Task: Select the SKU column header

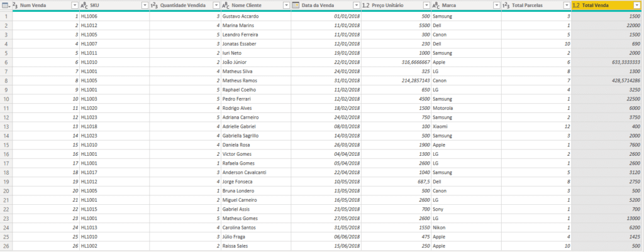Action: pyautogui.click(x=114, y=5)
